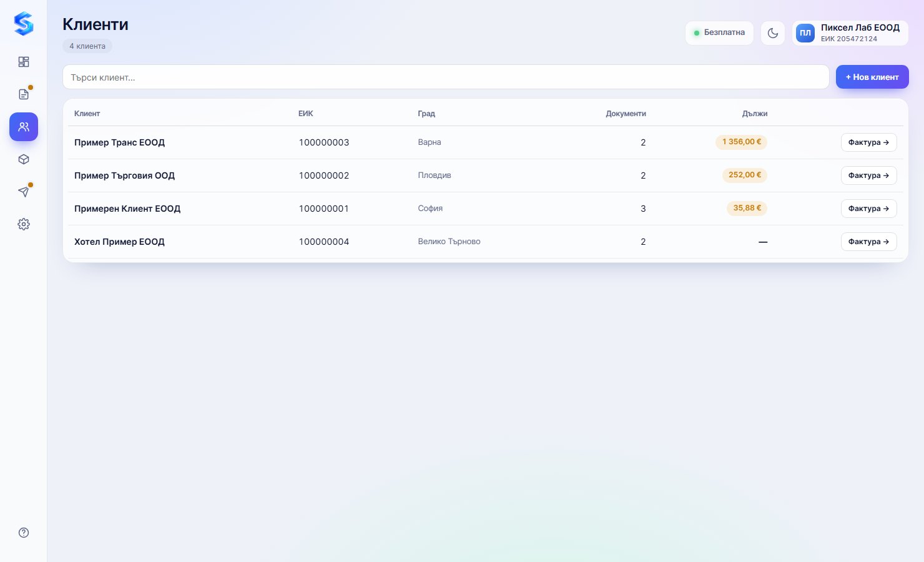Select EIK number 100000002
The image size is (924, 562).
coord(324,175)
